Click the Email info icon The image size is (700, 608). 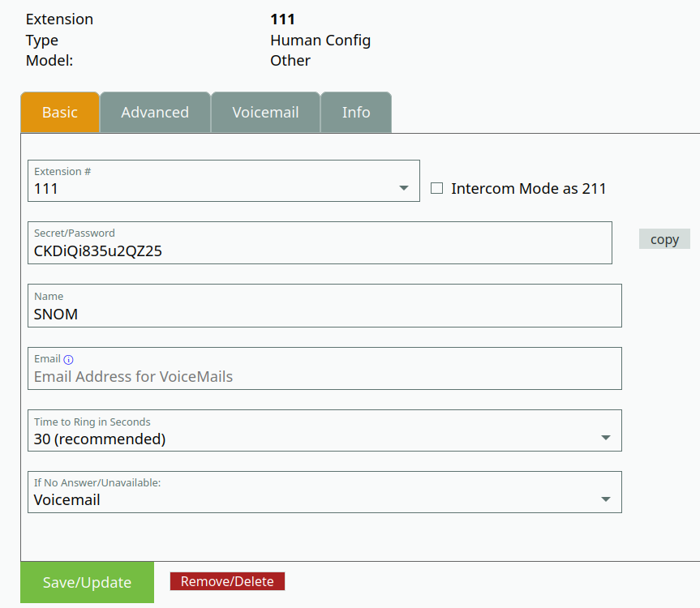pyautogui.click(x=69, y=359)
